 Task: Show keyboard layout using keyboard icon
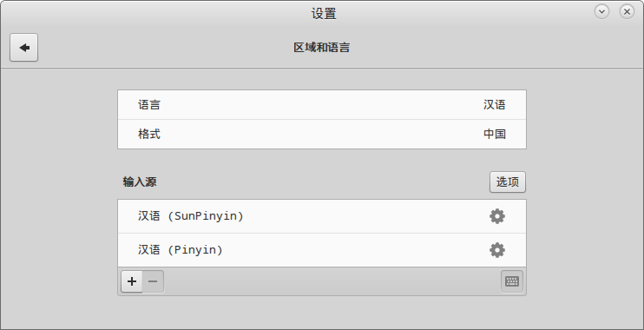click(x=512, y=281)
